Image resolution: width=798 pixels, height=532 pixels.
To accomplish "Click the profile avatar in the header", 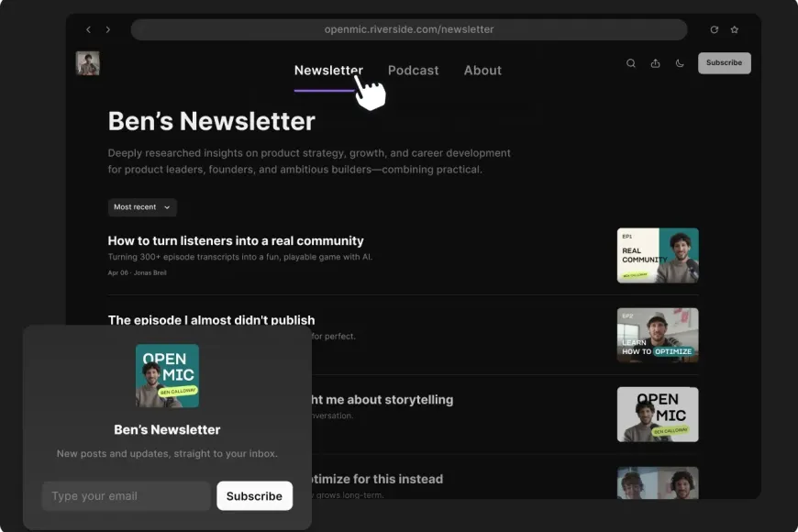I will coord(87,63).
